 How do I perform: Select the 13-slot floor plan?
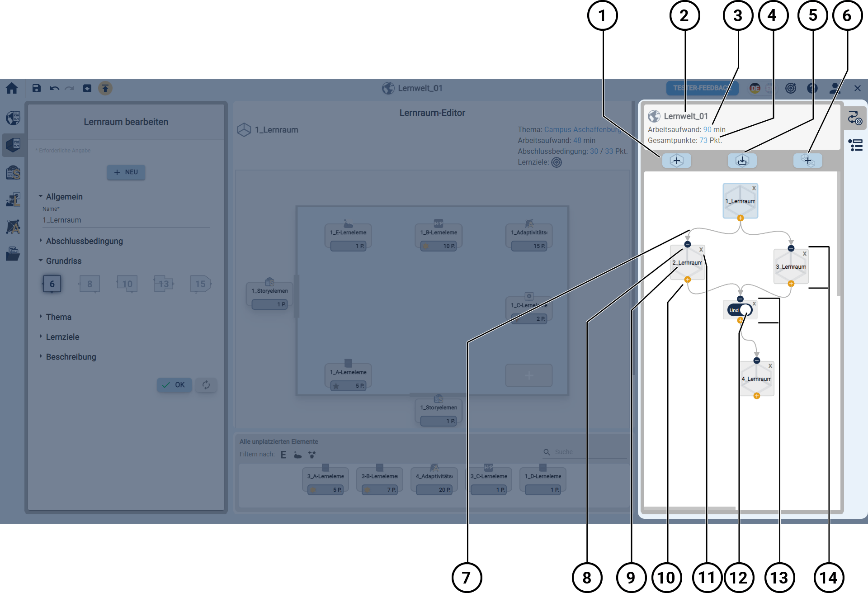tap(164, 284)
